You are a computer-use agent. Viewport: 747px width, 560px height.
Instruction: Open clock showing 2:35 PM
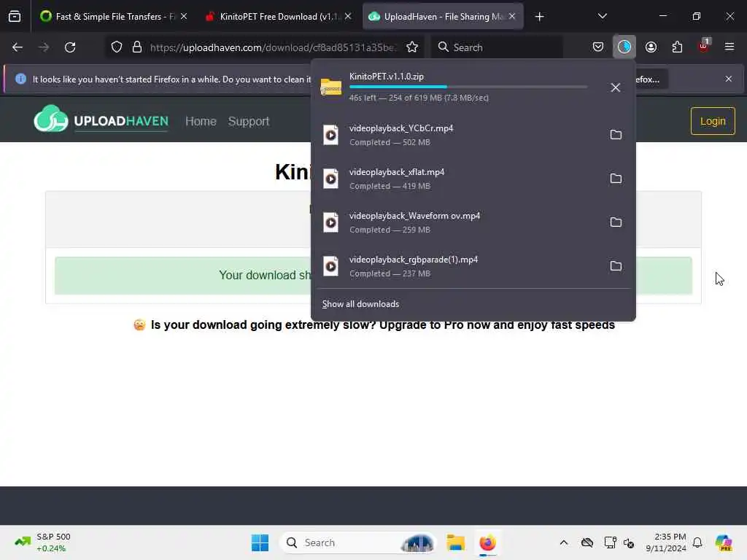666,542
